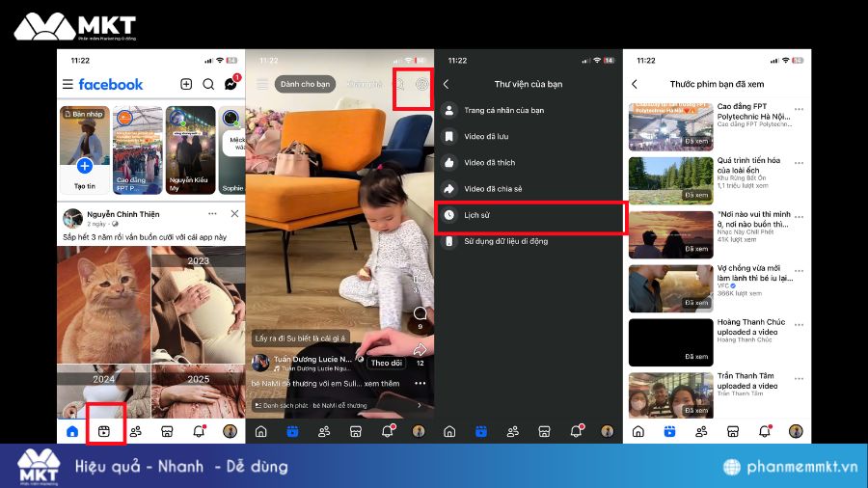The height and width of the screenshot is (488, 868).
Task: Open Video đã lưu
Action: 529,136
